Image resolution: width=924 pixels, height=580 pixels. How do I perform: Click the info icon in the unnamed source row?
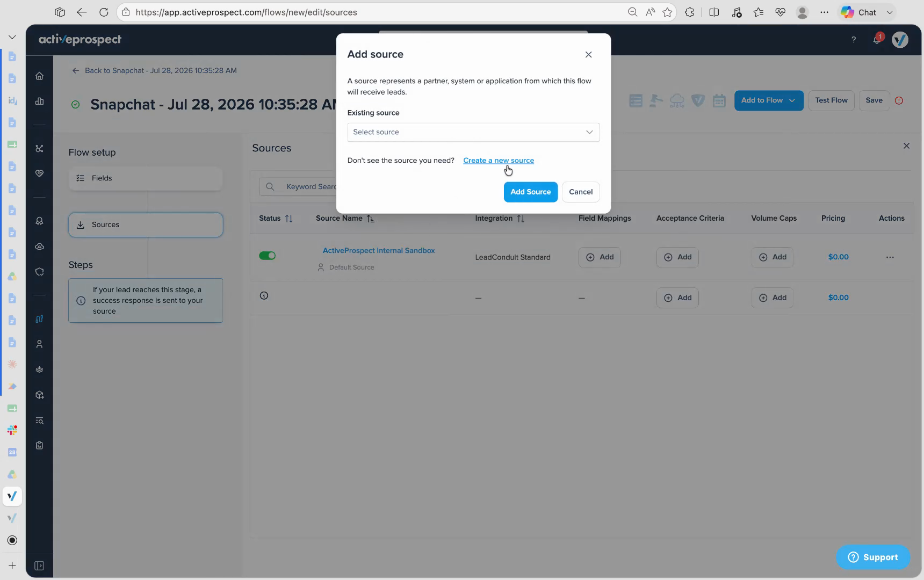coord(264,296)
